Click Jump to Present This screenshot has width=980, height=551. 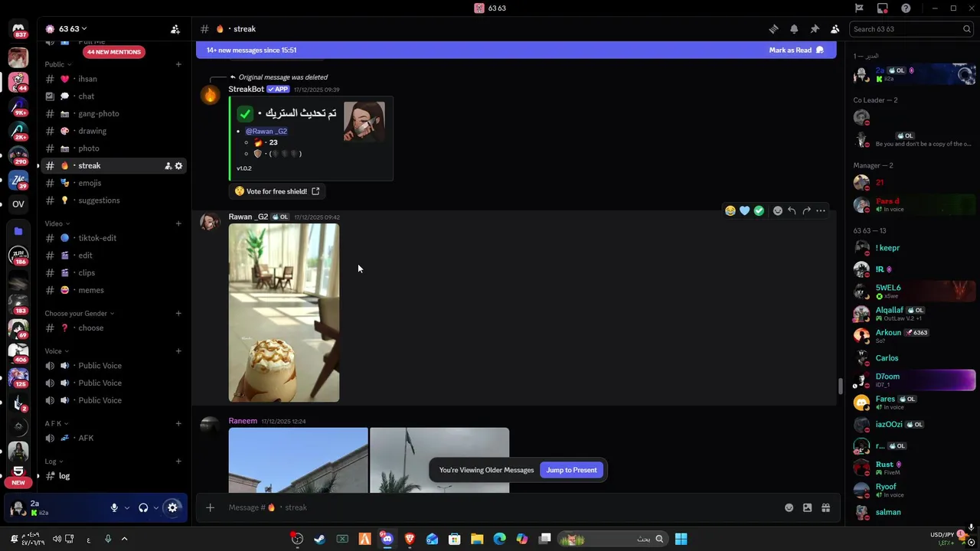571,470
